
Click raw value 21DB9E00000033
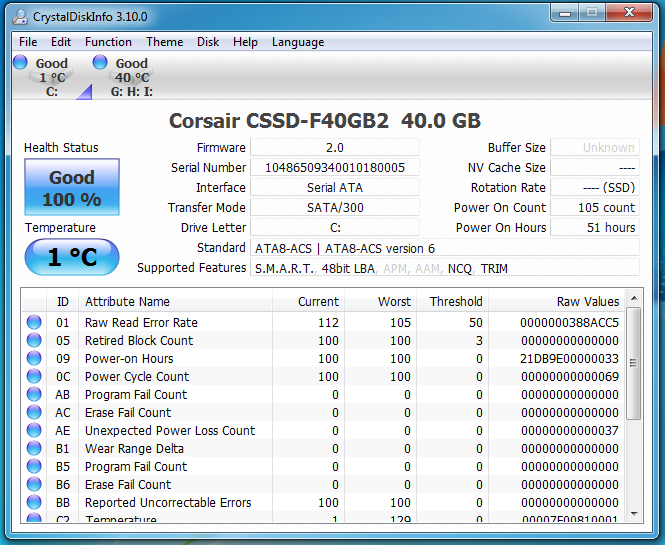[569, 359]
